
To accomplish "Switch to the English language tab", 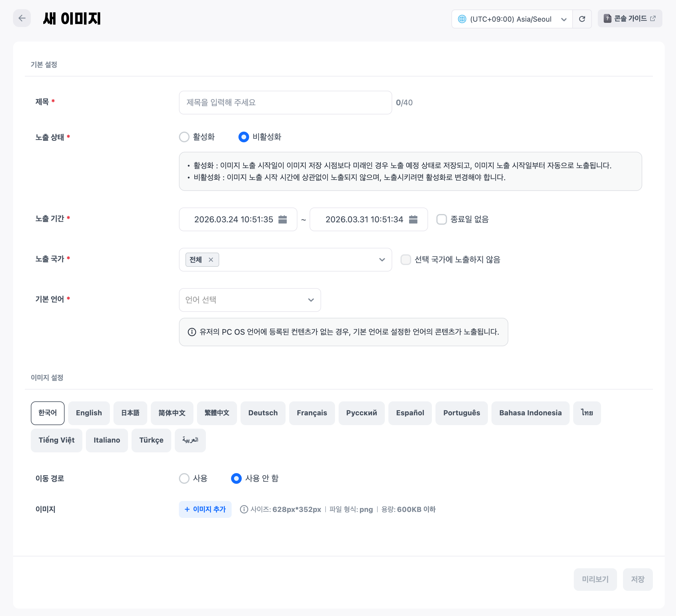I will [89, 413].
